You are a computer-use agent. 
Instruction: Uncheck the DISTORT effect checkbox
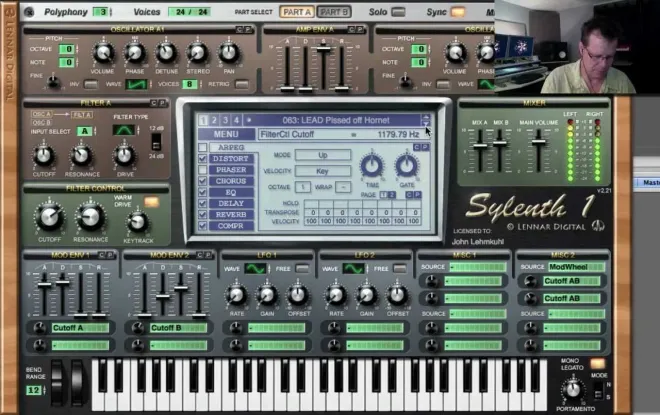[202, 159]
